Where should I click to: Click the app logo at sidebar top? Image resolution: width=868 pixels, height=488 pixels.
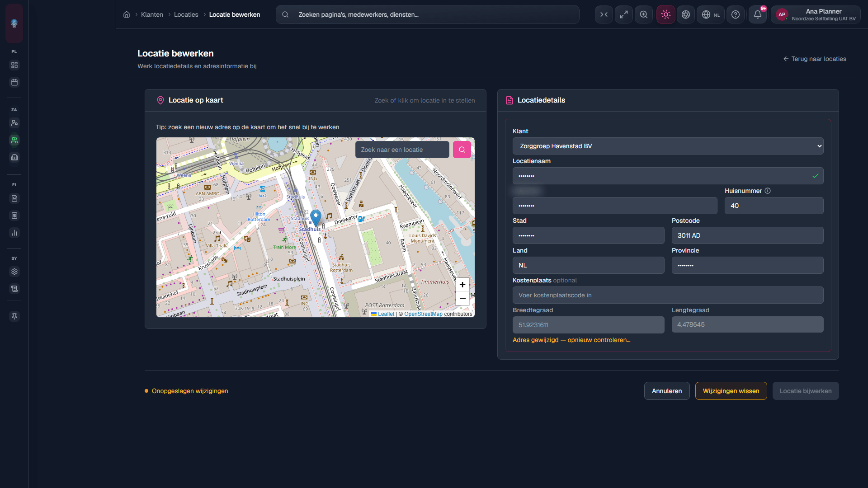click(x=14, y=23)
